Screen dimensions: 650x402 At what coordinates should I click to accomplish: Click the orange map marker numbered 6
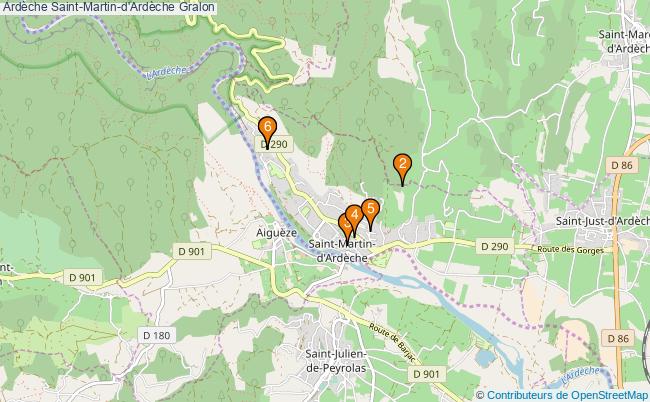[x=267, y=129]
